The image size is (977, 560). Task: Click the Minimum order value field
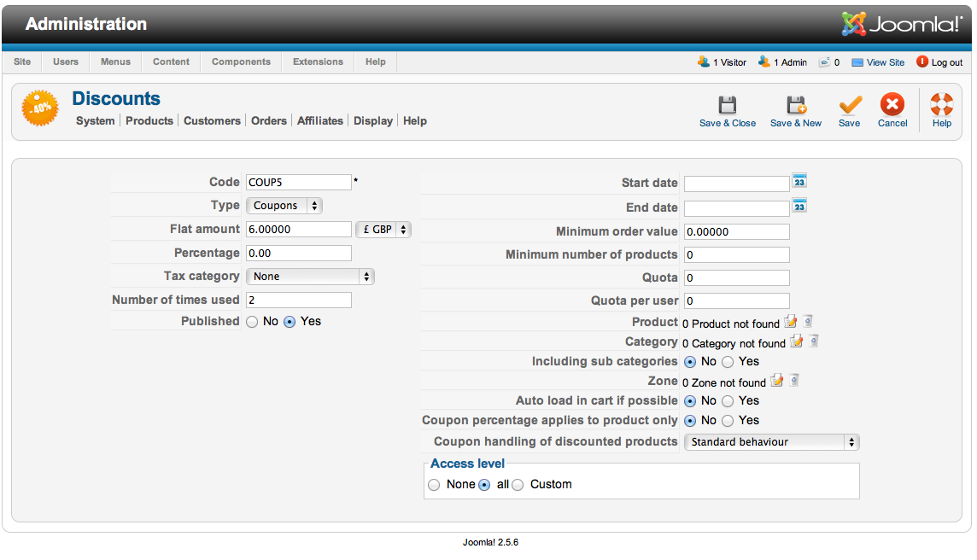tap(736, 232)
